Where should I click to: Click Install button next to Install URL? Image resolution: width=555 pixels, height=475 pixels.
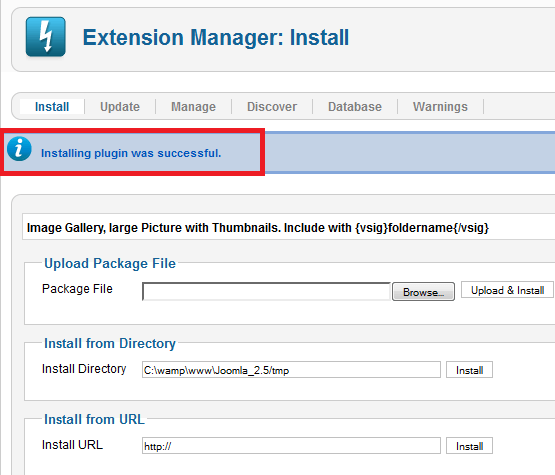pyautogui.click(x=469, y=446)
